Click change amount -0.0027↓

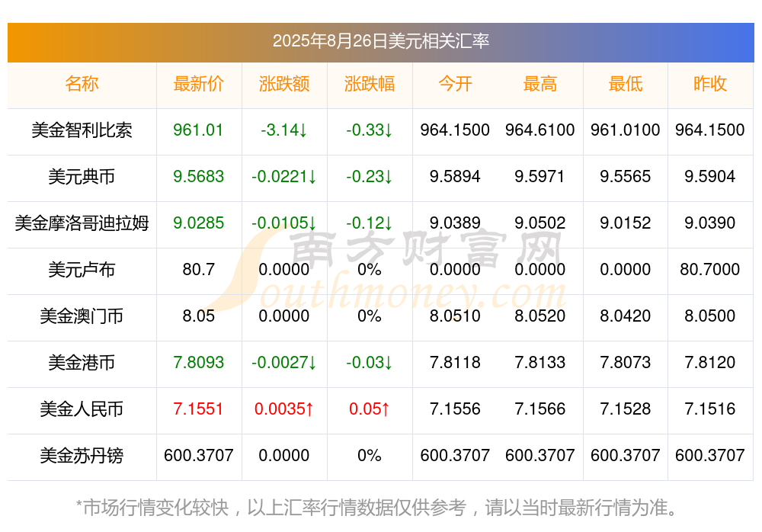(x=284, y=363)
